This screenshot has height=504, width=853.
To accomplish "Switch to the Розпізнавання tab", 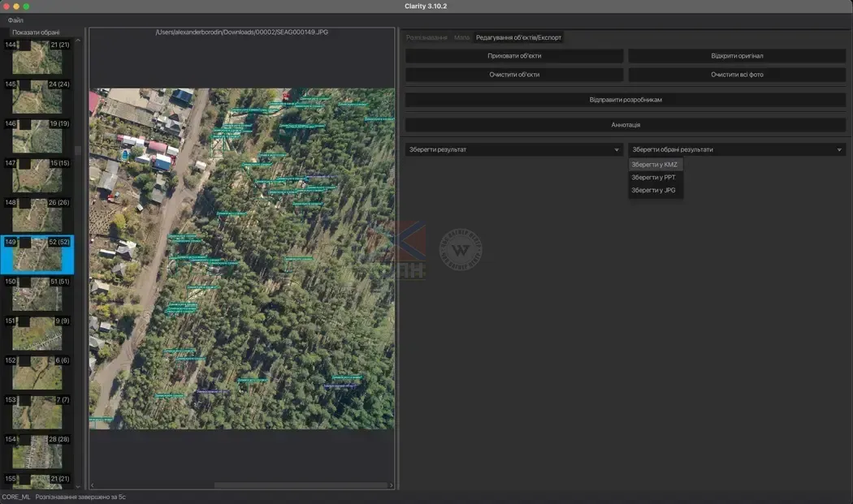I will [x=426, y=37].
